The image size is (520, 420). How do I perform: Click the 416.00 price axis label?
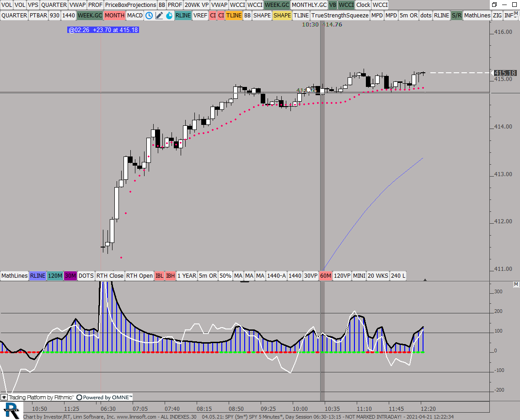pyautogui.click(x=503, y=32)
